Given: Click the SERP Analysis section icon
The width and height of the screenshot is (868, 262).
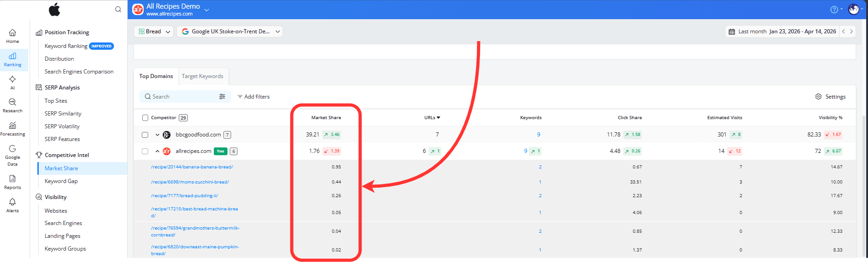Looking at the screenshot, I should coord(39,87).
